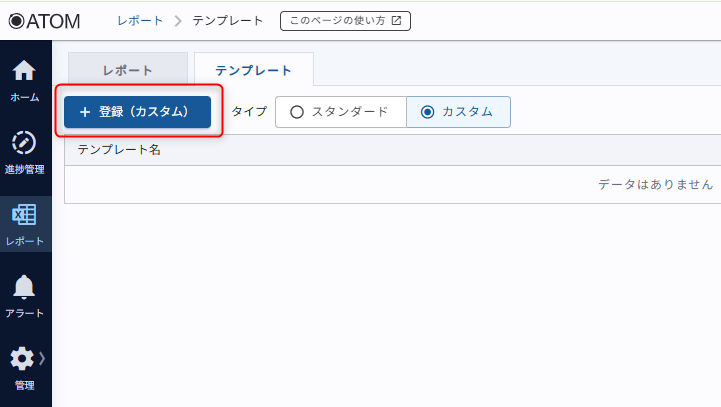Click 登録（カスタム） button

[138, 112]
